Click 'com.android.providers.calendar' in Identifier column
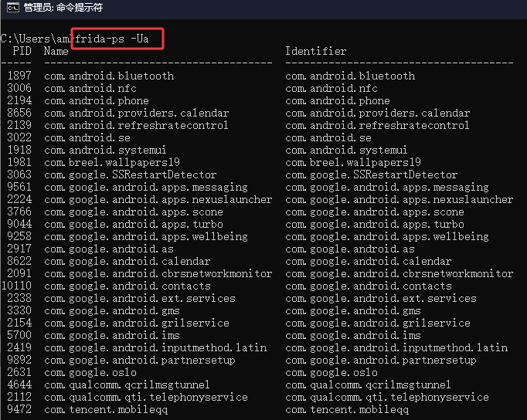 pos(377,113)
